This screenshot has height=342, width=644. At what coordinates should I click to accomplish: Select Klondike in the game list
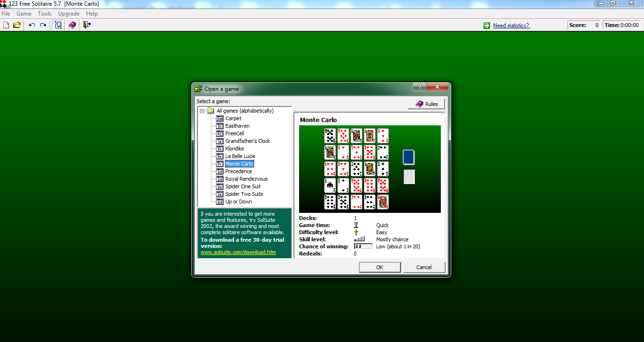[235, 149]
